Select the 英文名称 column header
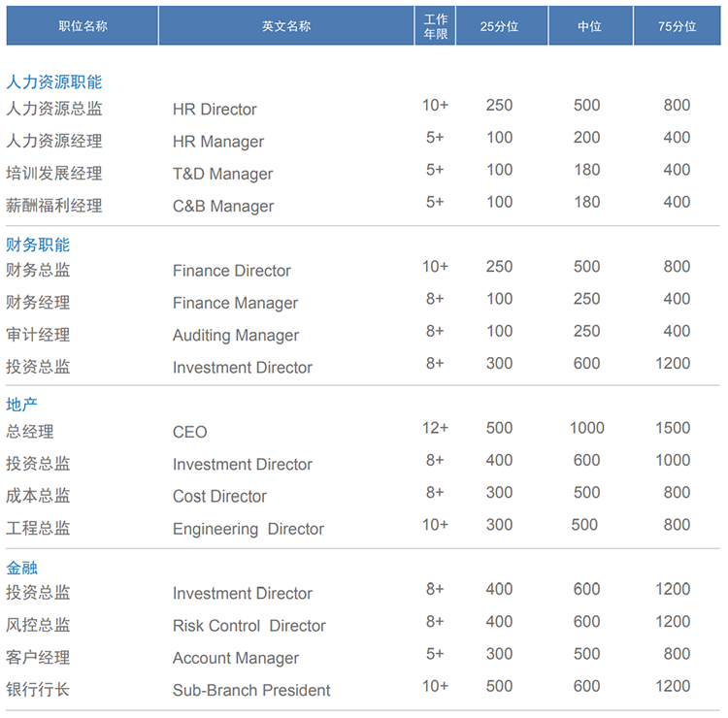This screenshot has height=718, width=728. pyautogui.click(x=286, y=26)
